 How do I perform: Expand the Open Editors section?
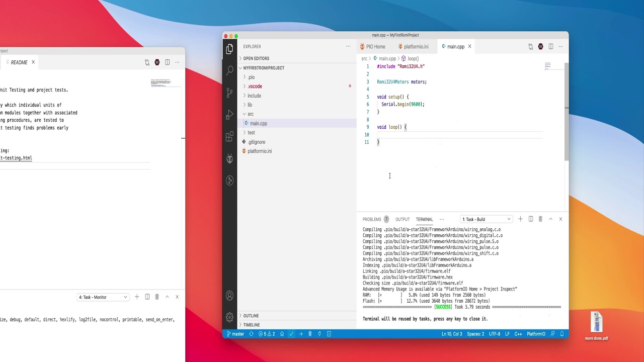click(x=256, y=58)
